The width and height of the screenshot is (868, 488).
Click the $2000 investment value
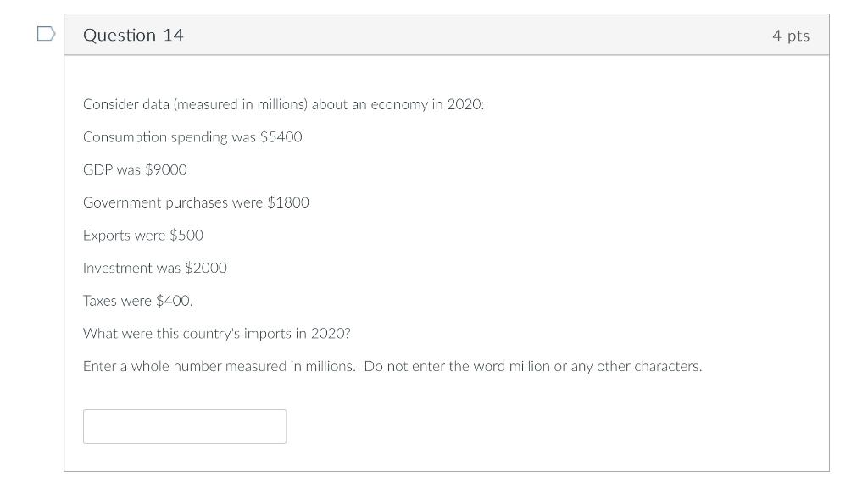(206, 268)
